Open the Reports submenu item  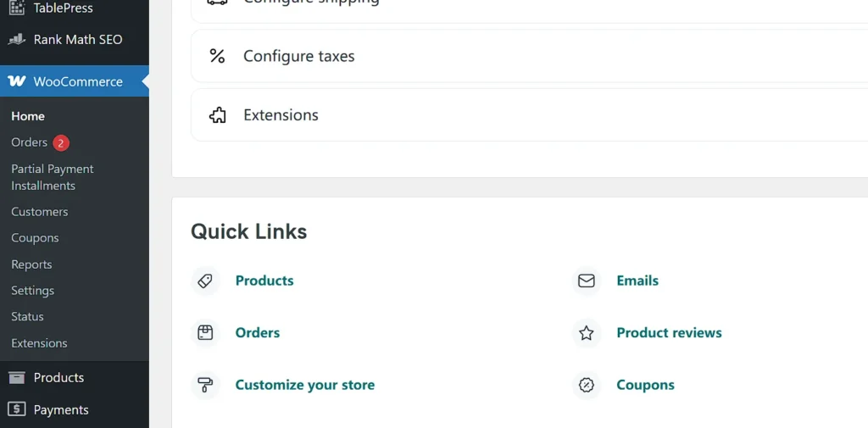(31, 264)
